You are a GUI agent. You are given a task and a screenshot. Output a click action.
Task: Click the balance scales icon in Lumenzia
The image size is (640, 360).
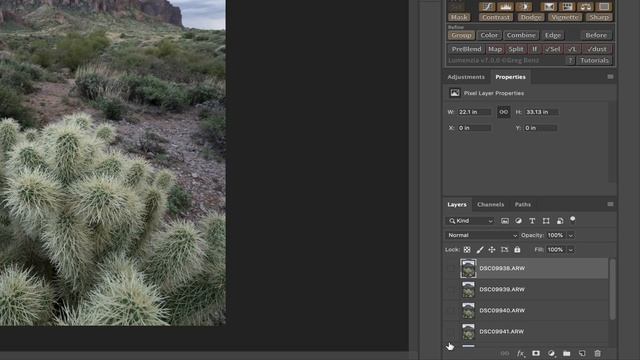585,7
